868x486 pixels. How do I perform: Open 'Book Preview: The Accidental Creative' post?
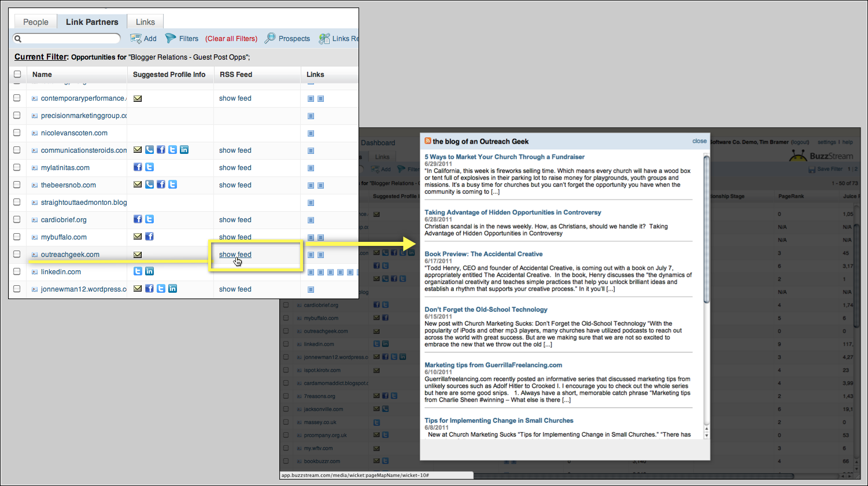click(483, 254)
